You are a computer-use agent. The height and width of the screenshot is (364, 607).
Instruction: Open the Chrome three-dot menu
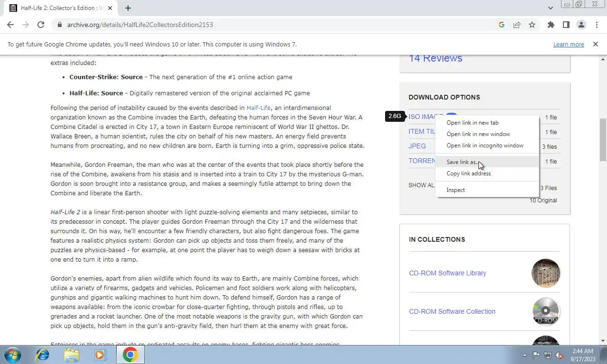pyautogui.click(x=596, y=25)
